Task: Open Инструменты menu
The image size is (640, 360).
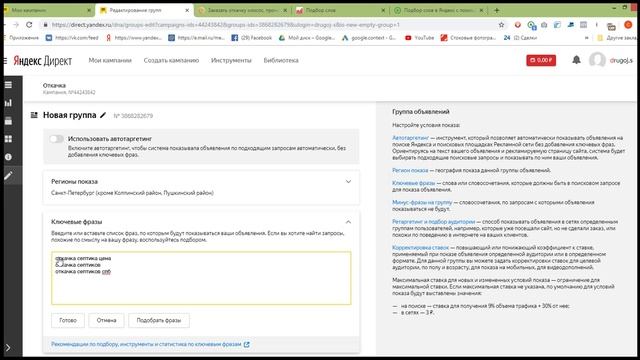Action: tap(231, 60)
